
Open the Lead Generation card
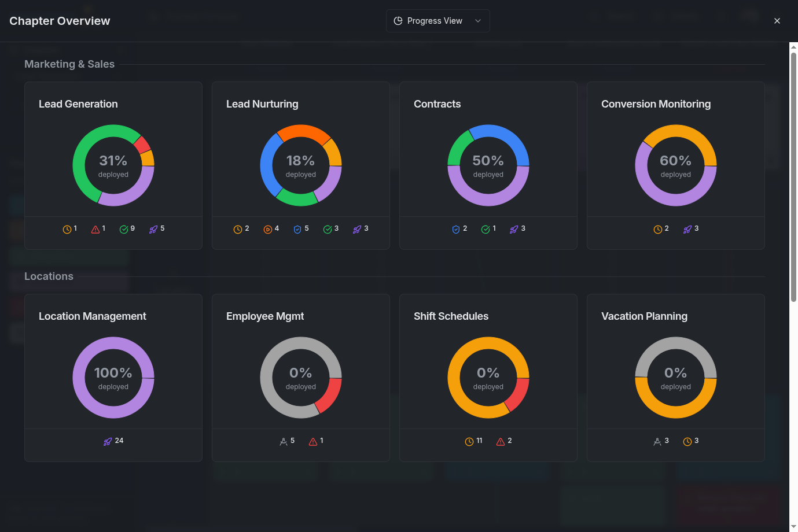point(113,104)
